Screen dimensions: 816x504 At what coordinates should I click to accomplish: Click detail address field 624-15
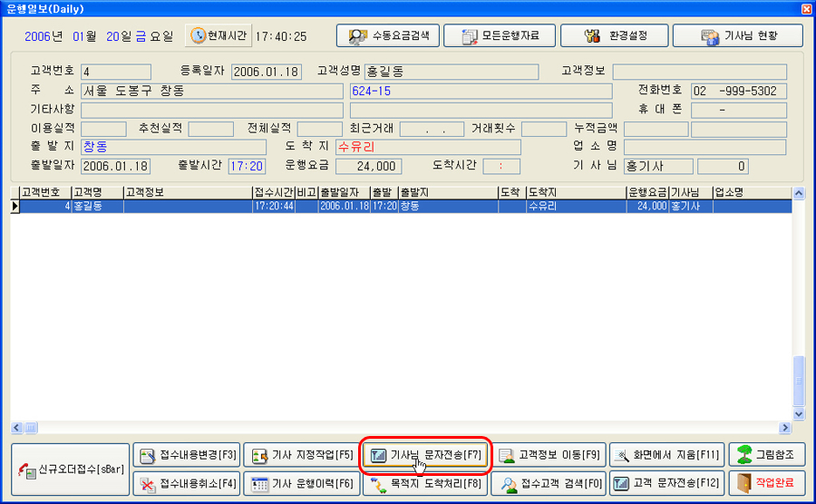[481, 91]
